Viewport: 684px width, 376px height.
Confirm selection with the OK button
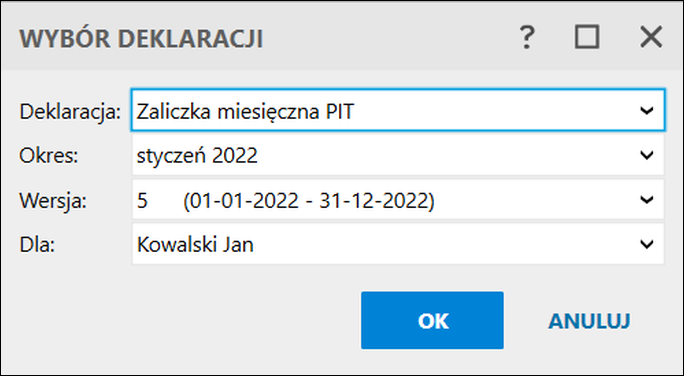432,320
